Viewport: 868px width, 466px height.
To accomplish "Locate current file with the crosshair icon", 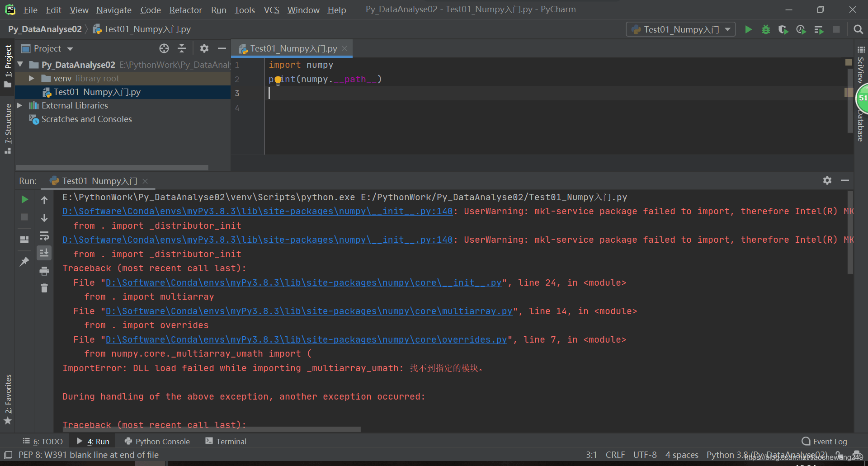I will click(164, 48).
